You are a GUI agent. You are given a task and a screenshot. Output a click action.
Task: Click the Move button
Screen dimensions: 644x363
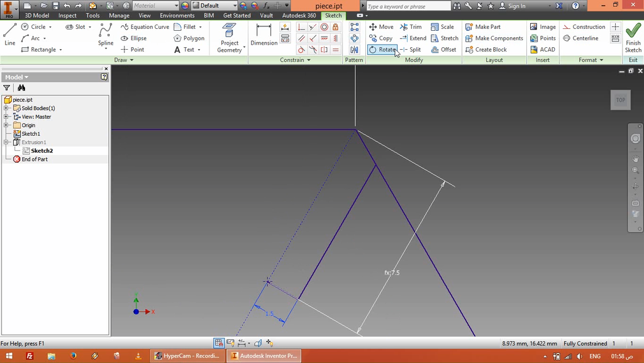(x=381, y=26)
